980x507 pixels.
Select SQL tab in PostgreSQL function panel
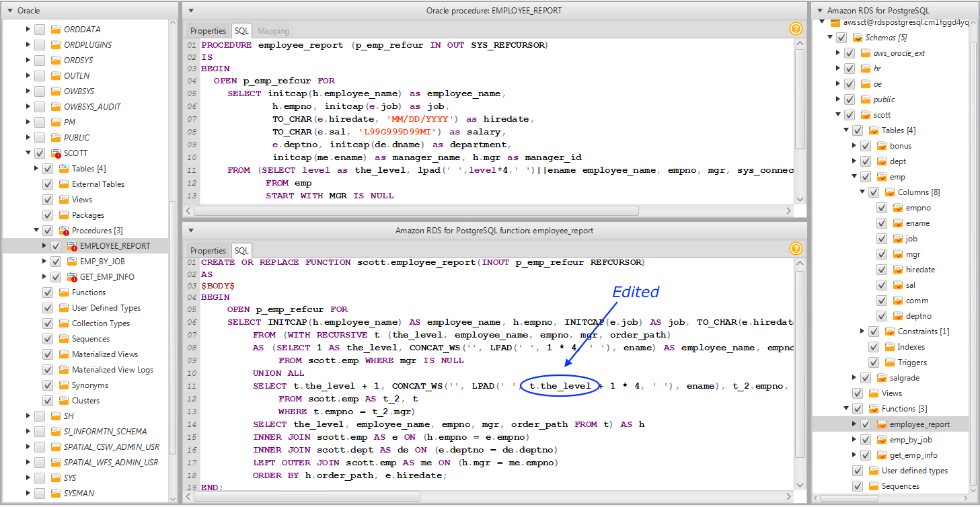pos(241,251)
